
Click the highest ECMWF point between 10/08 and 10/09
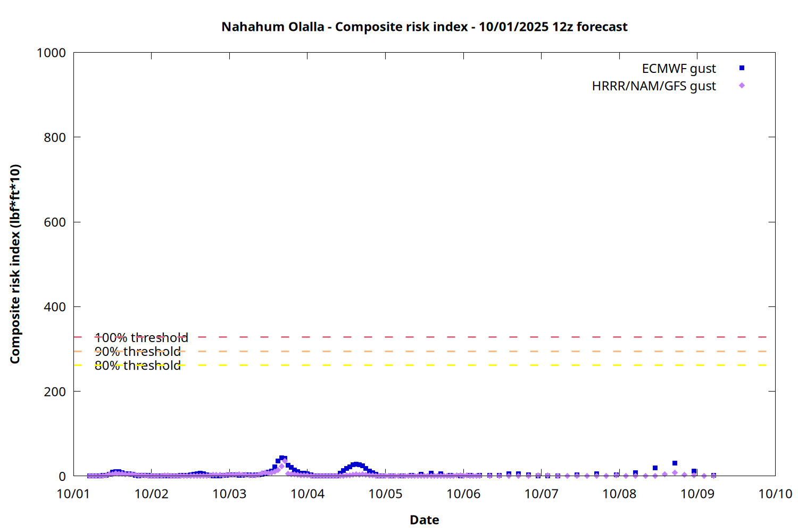tap(675, 463)
